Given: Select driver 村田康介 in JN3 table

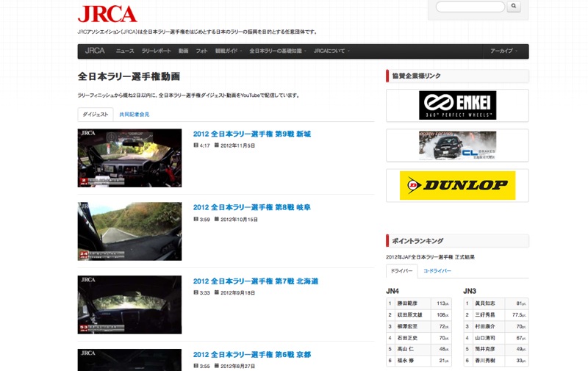Looking at the screenshot, I should point(485,326).
